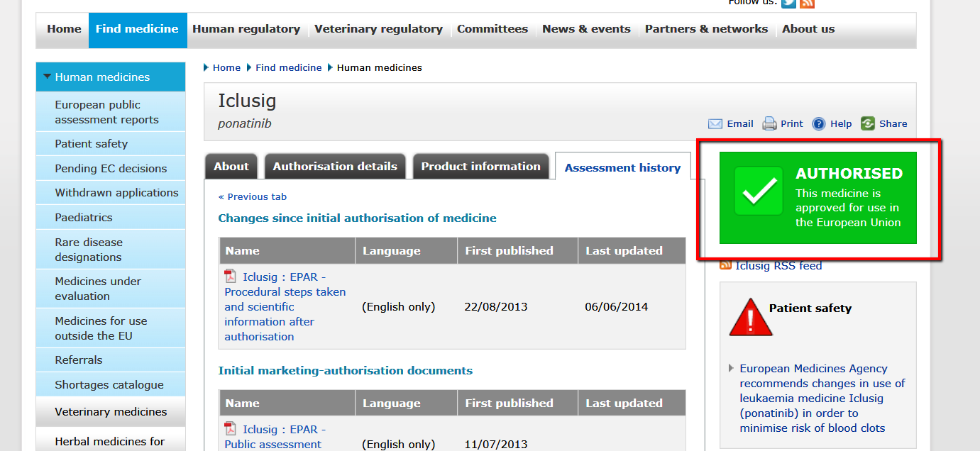Screen dimensions: 980x451
Task: Expand the Iclusig blood clots news item arrow
Action: pos(732,368)
